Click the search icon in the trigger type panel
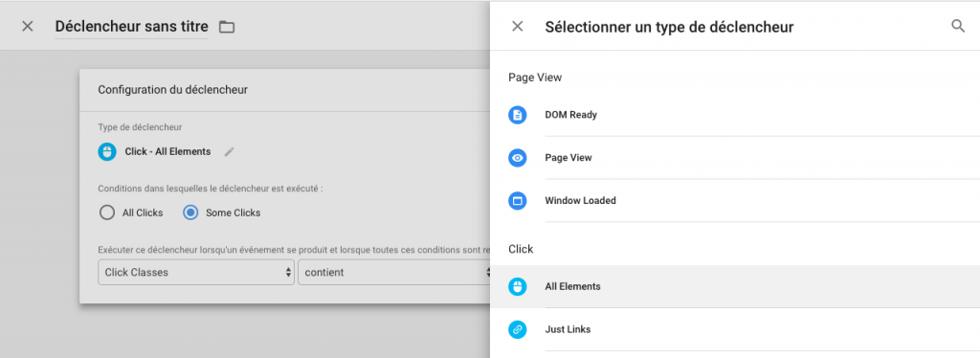The image size is (980, 358). tap(957, 26)
